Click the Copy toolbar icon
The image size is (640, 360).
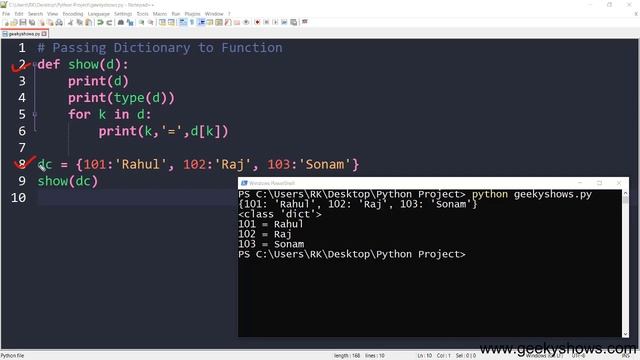click(x=80, y=22)
